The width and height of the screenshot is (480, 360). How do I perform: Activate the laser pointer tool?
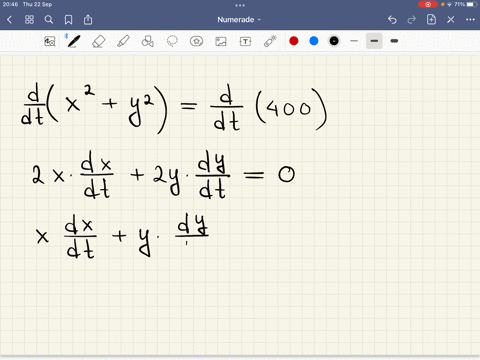(x=270, y=41)
